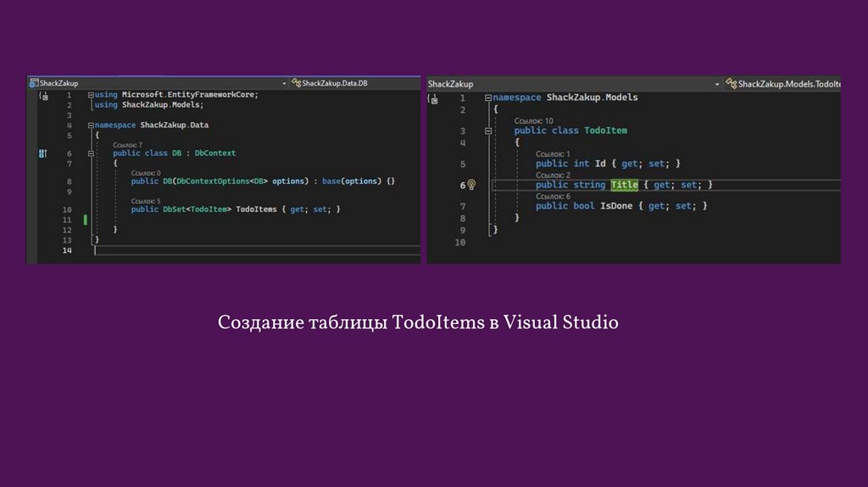Click inheritance margin icon beside class DB
This screenshot has width=868, height=487.
41,154
